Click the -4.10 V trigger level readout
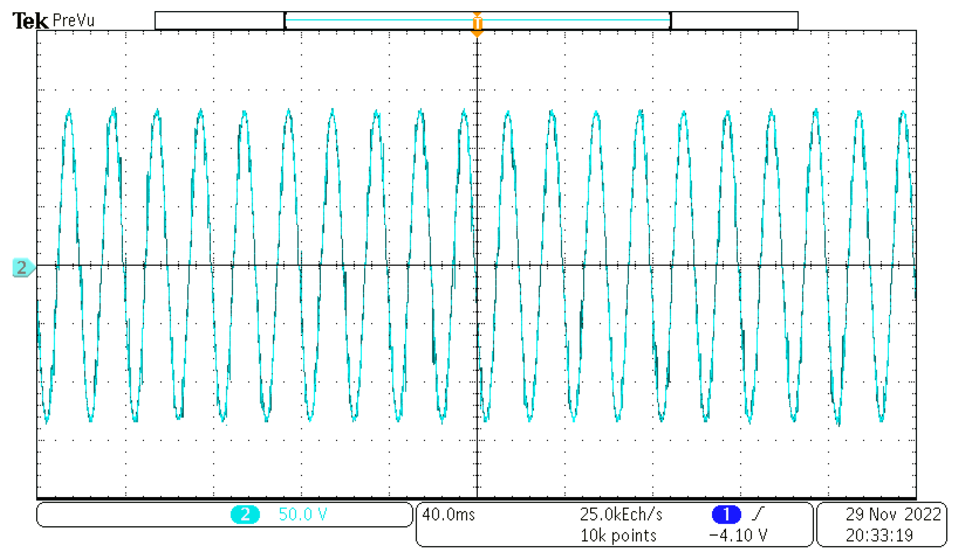The image size is (957, 560). (x=738, y=536)
